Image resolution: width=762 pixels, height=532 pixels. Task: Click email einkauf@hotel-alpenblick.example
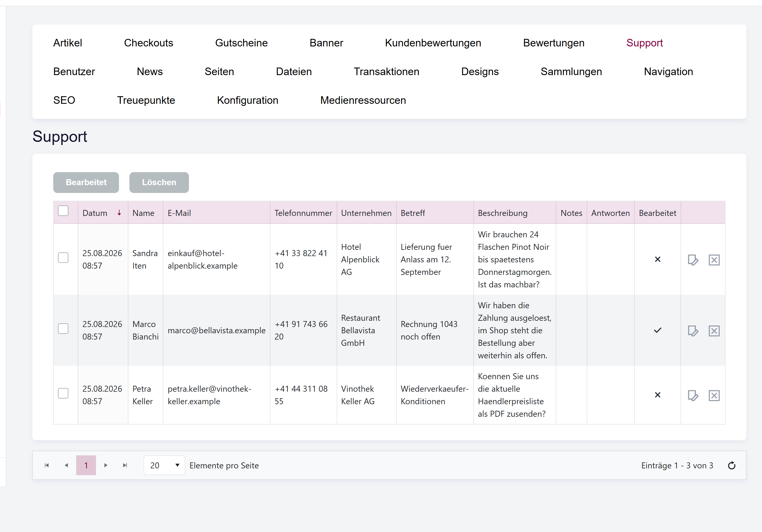[203, 259]
